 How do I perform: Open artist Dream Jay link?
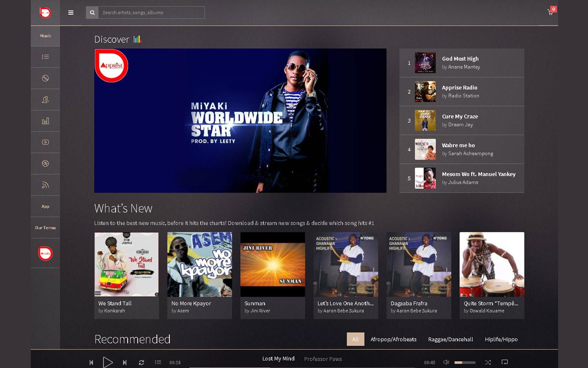(x=460, y=125)
